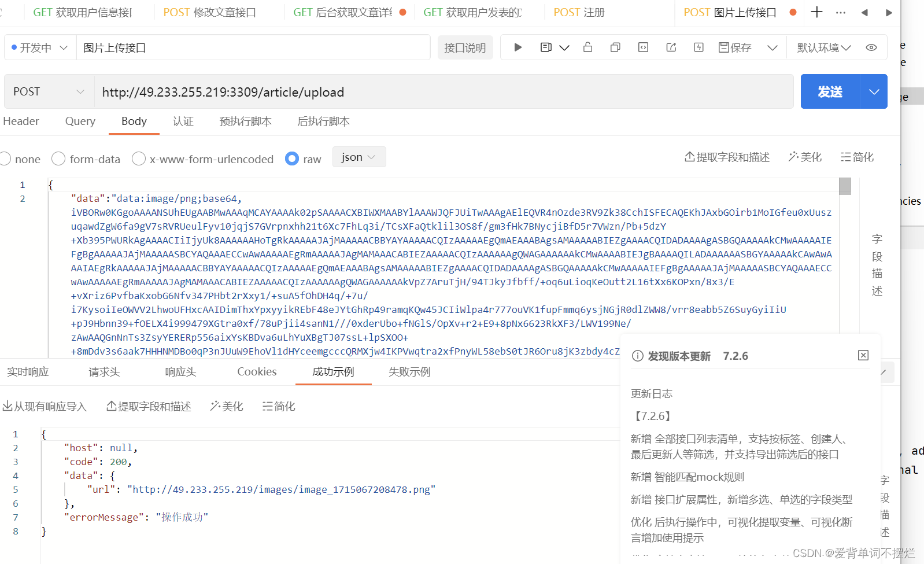Select the x-www-form-urlencoded radio button
Viewport: 924px width, 564px height.
pos(139,158)
